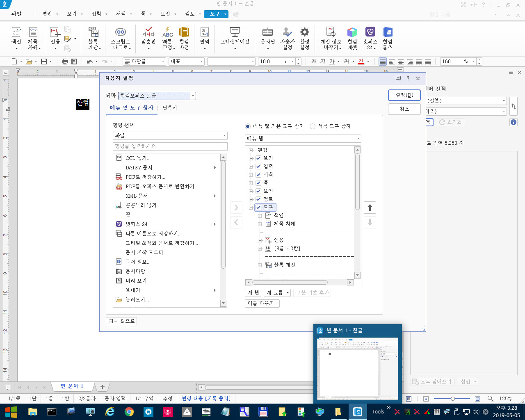Click the 새 탭 button
525x420 pixels.
click(x=253, y=293)
